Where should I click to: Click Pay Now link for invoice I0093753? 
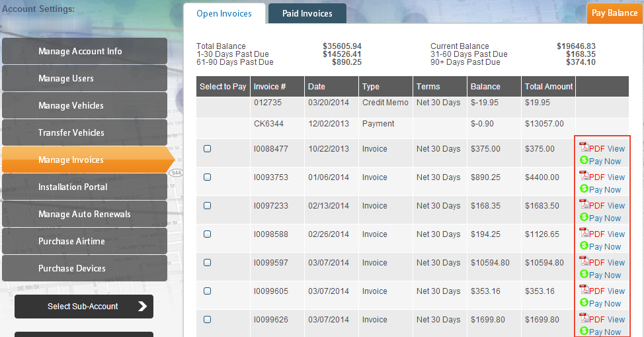(x=605, y=190)
